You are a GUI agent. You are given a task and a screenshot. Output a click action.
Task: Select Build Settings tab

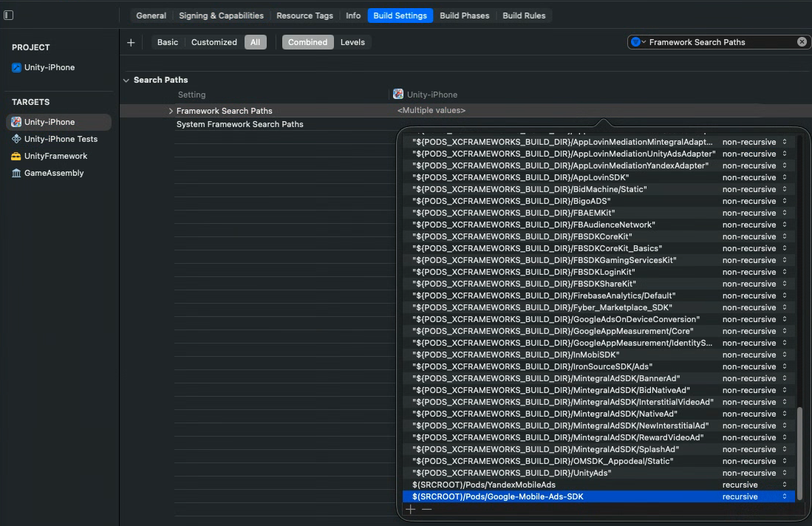pos(400,16)
